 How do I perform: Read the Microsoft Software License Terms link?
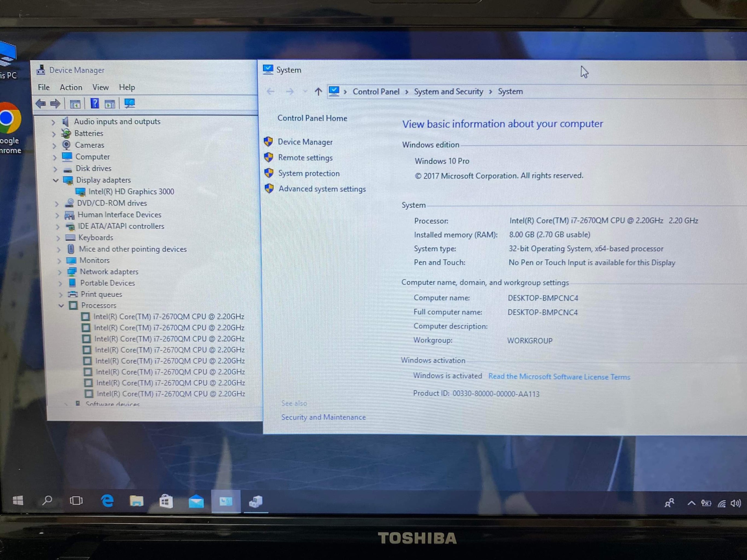pos(559,376)
